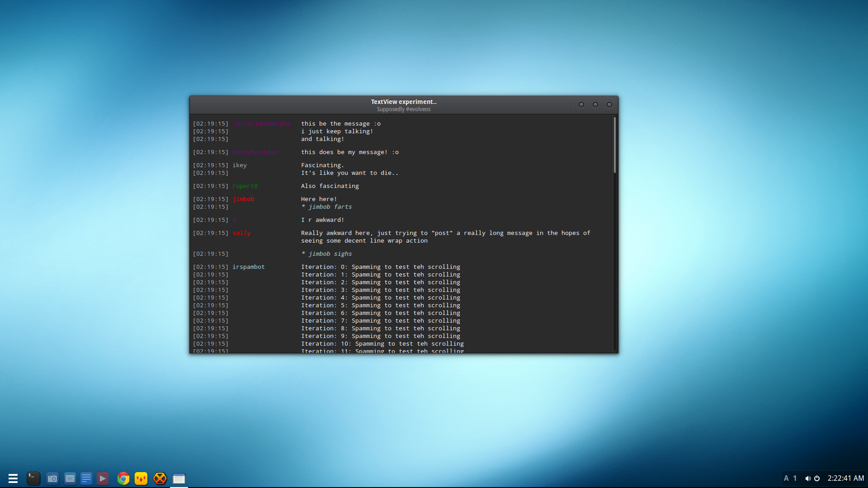868x488 pixels.
Task: Open the main menu hamburger icon
Action: 13,479
